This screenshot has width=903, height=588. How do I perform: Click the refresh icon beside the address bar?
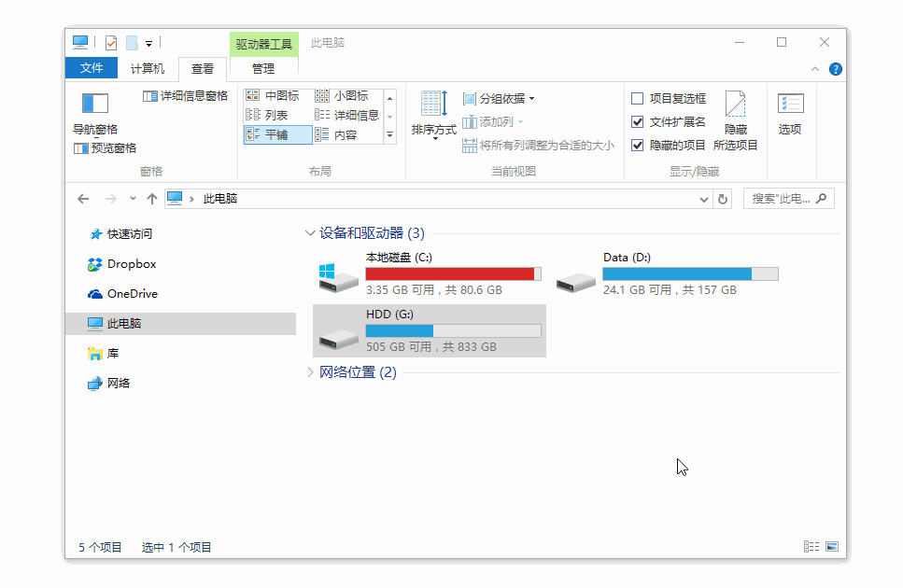pos(723,198)
